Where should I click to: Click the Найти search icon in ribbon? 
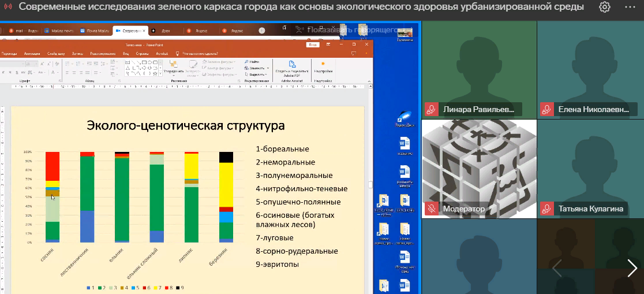point(247,61)
